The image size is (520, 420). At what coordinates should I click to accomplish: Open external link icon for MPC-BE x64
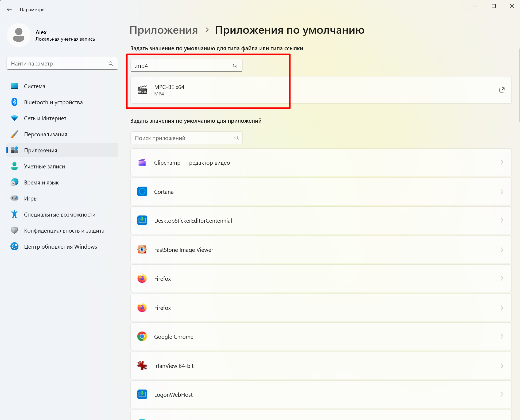click(x=502, y=90)
